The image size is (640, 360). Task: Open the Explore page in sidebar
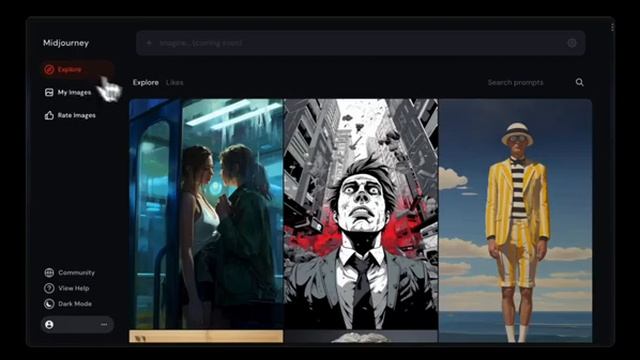point(77,69)
